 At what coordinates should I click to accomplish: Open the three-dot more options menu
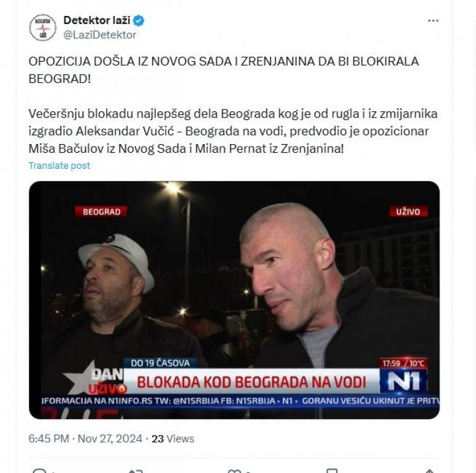433,20
